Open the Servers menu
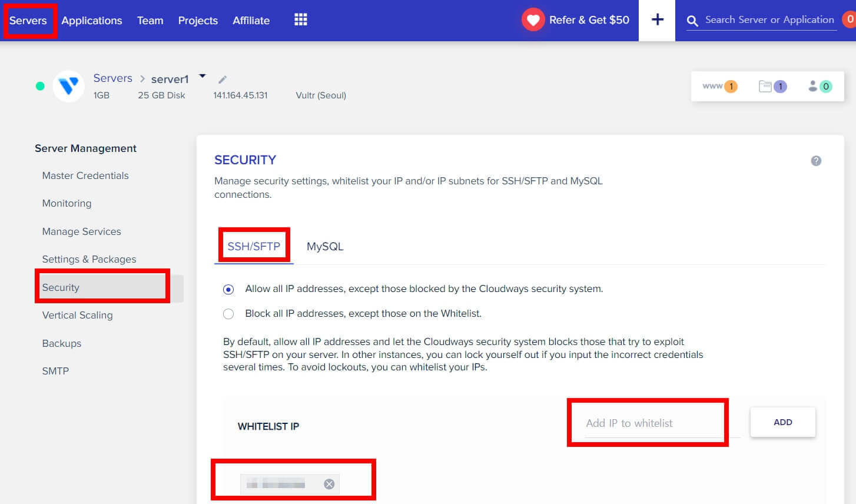The width and height of the screenshot is (856, 504). (28, 21)
